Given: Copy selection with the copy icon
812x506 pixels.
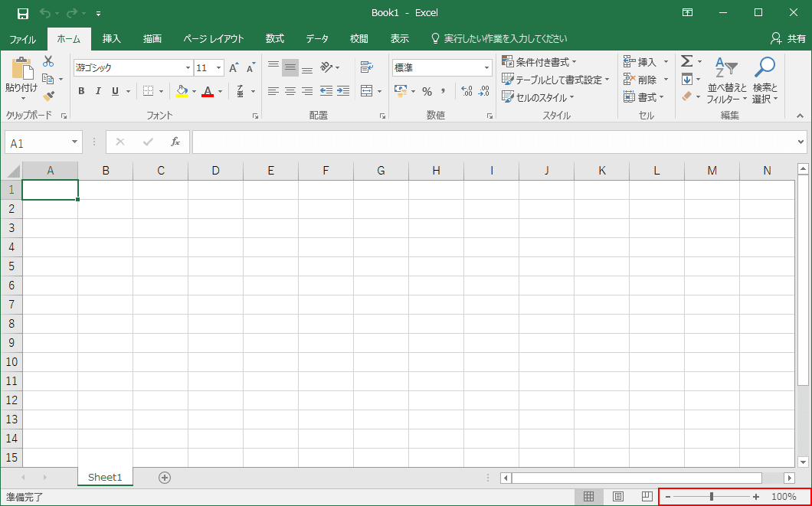Looking at the screenshot, I should pos(47,79).
